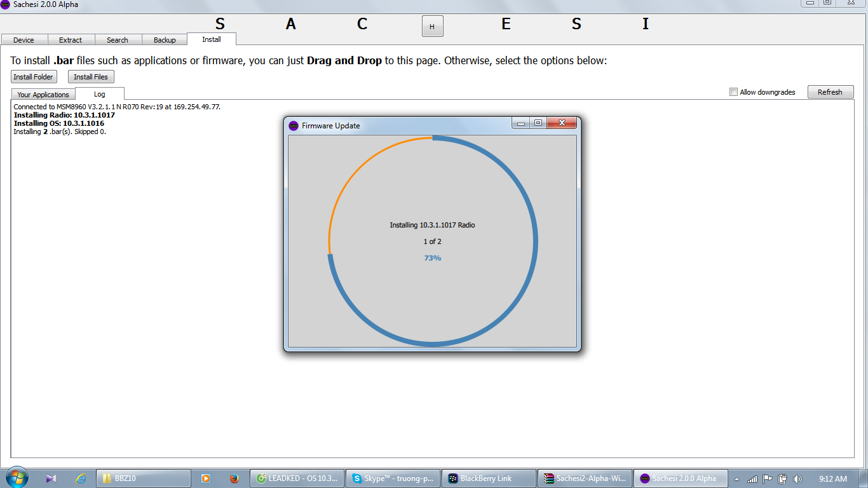Screen dimensions: 868x488
Task: Click the H button in the Sachesi header
Action: [432, 27]
